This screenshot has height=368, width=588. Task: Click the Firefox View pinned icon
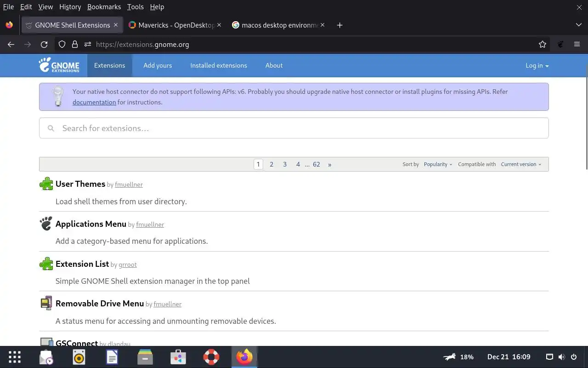[x=9, y=25]
